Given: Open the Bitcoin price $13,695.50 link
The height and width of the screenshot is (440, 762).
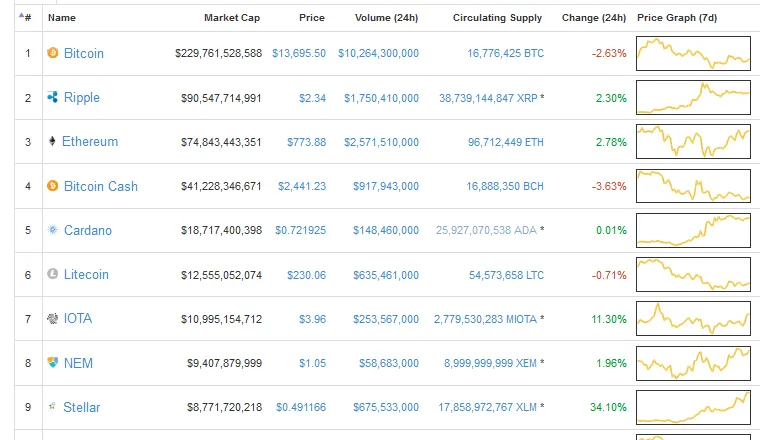Looking at the screenshot, I should coord(299,53).
